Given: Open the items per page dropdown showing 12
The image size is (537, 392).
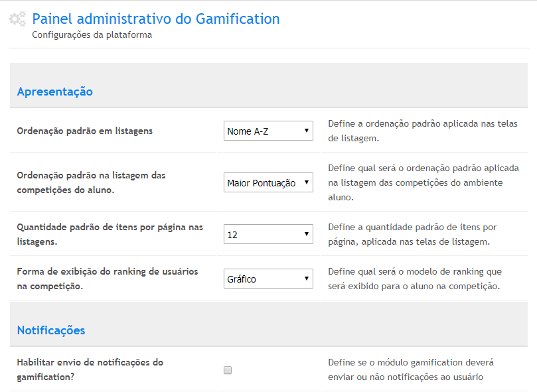Looking at the screenshot, I should 268,234.
